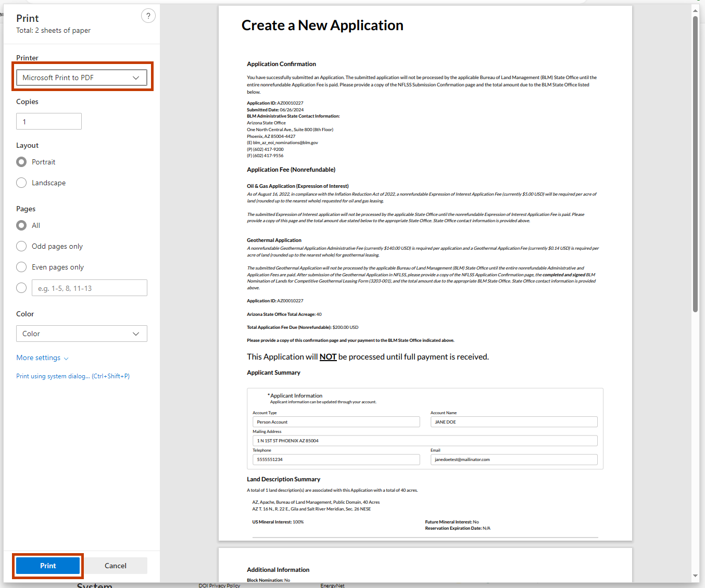
Task: Click janedoetest@mailinator.com email in preview
Action: pyautogui.click(x=514, y=459)
